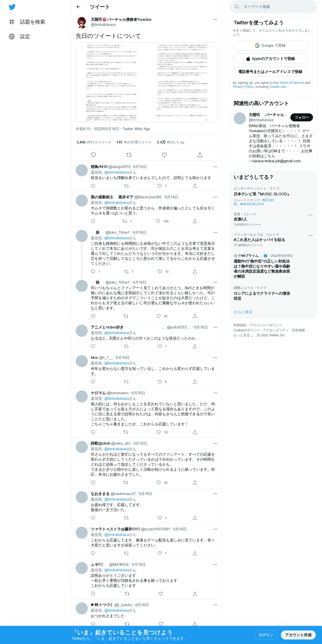This screenshot has width=322, height=644.
Task: Reply to the main tweet
Action: click(x=93, y=155)
